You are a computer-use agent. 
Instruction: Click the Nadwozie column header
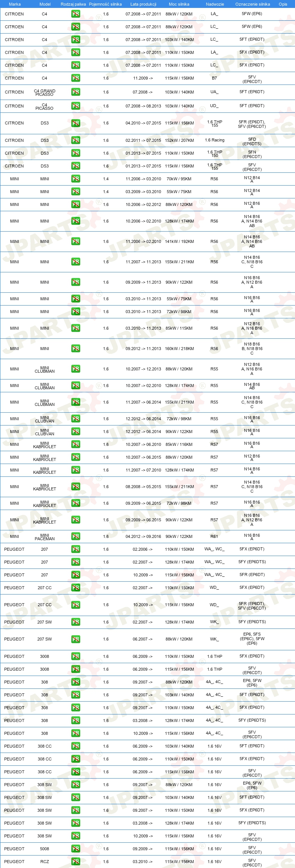pyautogui.click(x=215, y=4)
